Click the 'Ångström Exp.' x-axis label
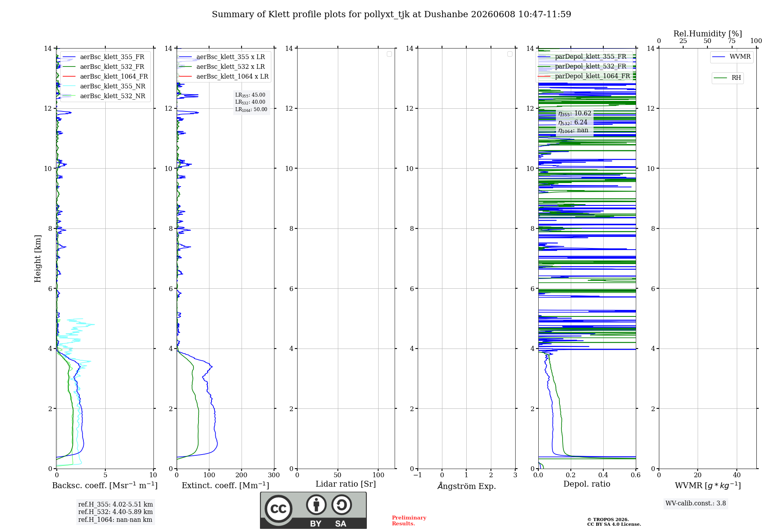Viewport: 783px width, 532px height. click(x=467, y=486)
